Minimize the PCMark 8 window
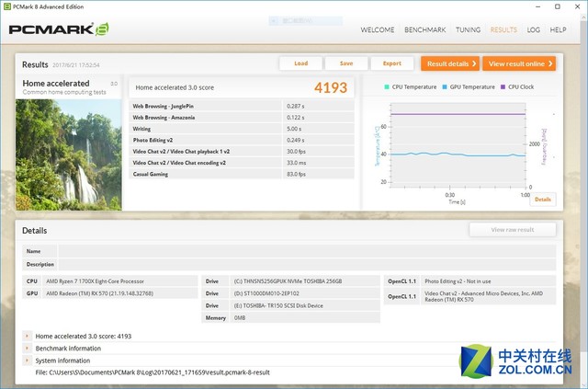588x389 pixels. (x=537, y=6)
